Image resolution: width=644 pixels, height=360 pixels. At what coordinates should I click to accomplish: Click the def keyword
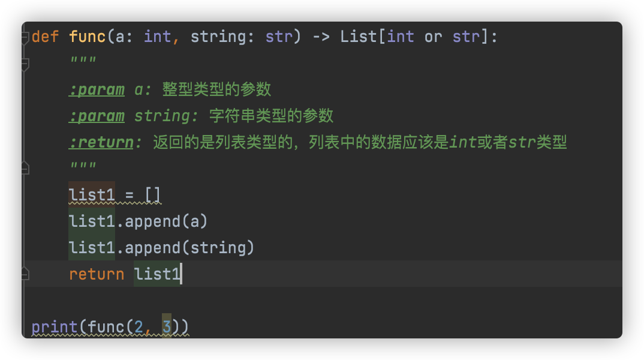pos(46,37)
